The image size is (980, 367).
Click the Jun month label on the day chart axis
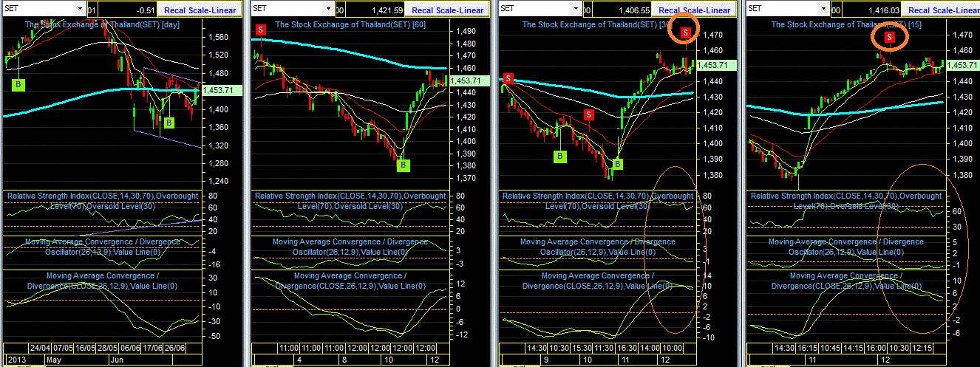click(x=119, y=360)
